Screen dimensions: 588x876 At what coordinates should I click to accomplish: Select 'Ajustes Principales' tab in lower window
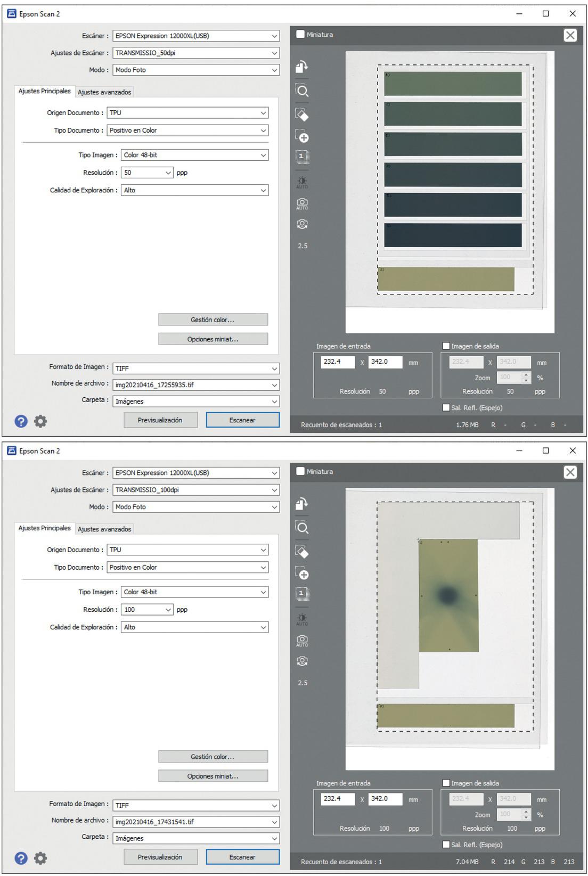pyautogui.click(x=45, y=528)
